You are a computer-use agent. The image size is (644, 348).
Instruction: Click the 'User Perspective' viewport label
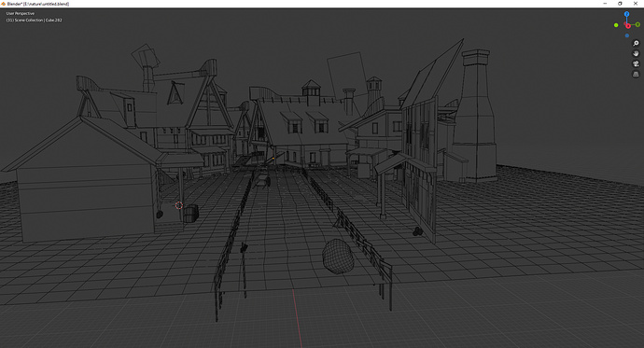(21, 14)
